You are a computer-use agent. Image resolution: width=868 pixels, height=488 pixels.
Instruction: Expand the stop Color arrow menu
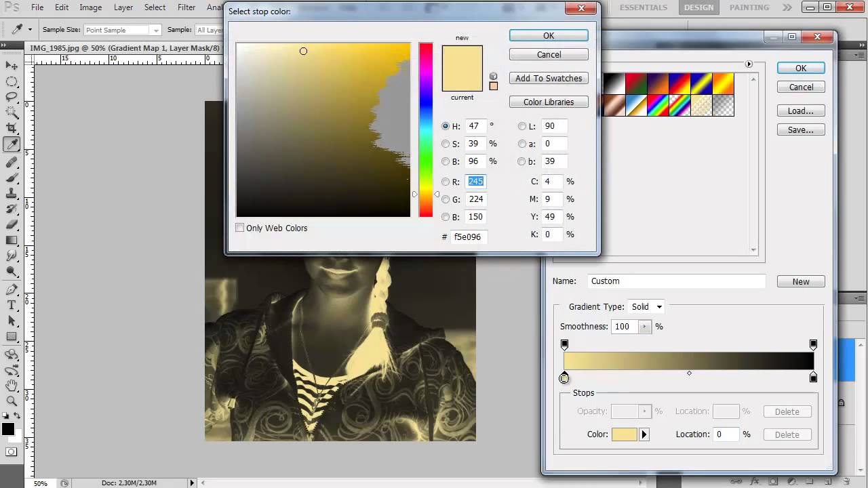pyautogui.click(x=644, y=434)
